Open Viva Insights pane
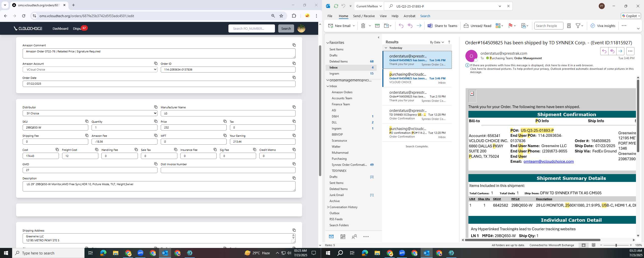 [603, 26]
